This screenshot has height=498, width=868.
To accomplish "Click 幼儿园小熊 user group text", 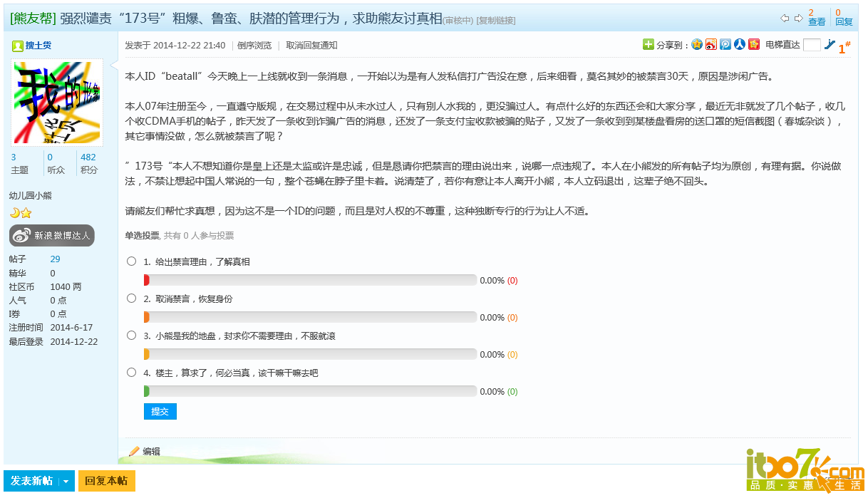I will tap(31, 195).
